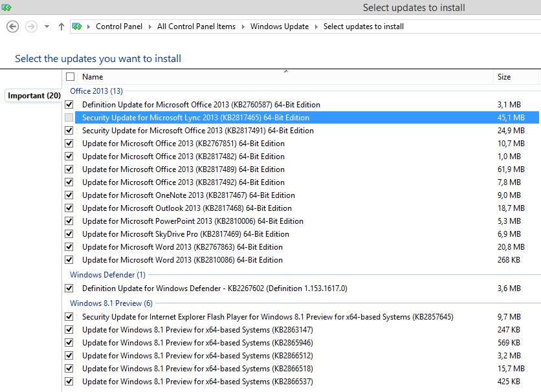541x392 pixels.
Task: Select row text 'Update for Microsoft Outlook 2013 (KB2817468)'
Action: [163, 208]
